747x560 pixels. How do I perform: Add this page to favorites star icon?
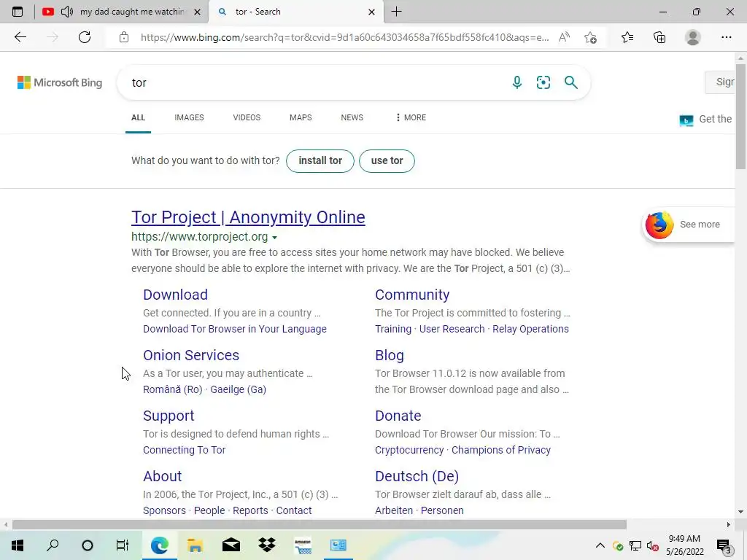pyautogui.click(x=590, y=37)
